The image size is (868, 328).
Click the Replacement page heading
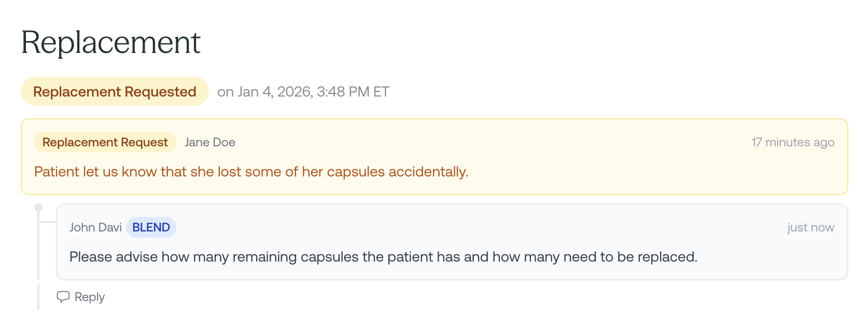tap(110, 43)
